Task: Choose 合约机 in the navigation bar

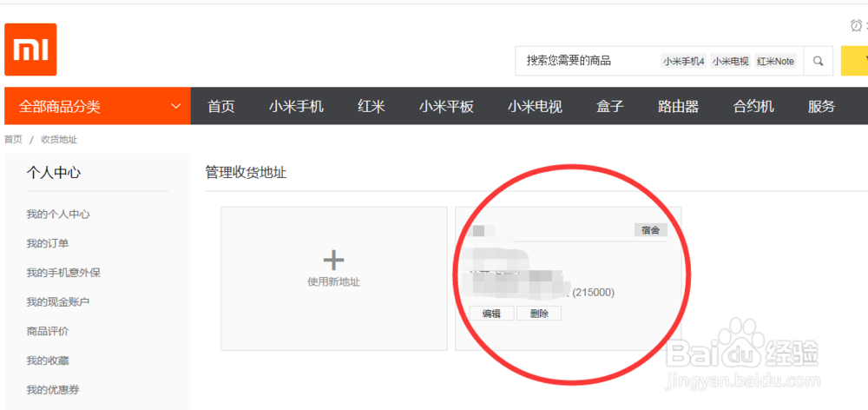Action: pos(753,106)
